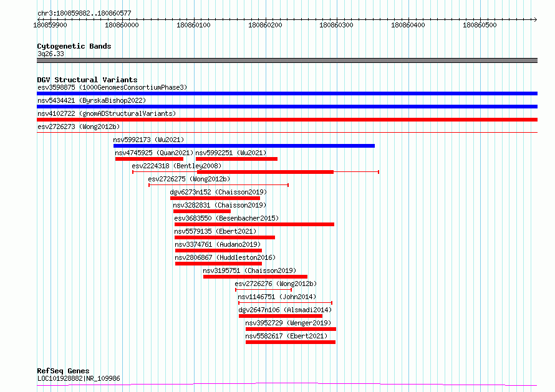Select the gray 3q26.33 cytogenetic band bar
The width and height of the screenshot is (555, 392).
287,60
